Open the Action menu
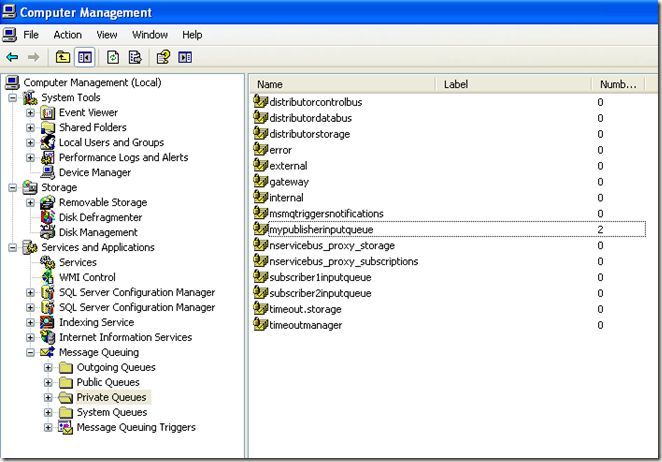The height and width of the screenshot is (462, 662). 68,35
